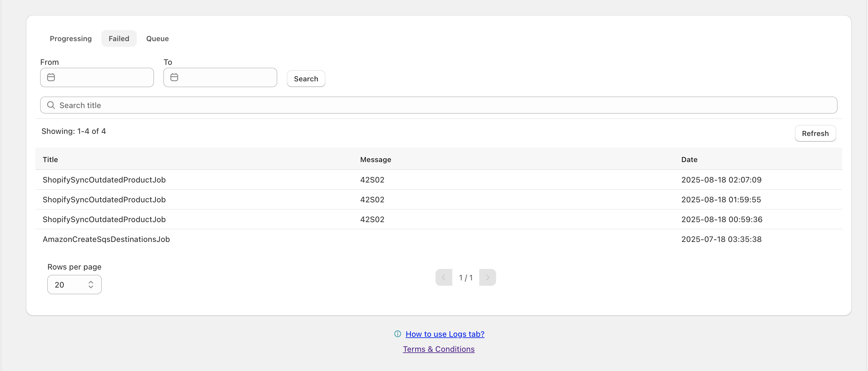Screen dimensions: 868x371
Task: Focus the From date input field
Action: point(103,77)
